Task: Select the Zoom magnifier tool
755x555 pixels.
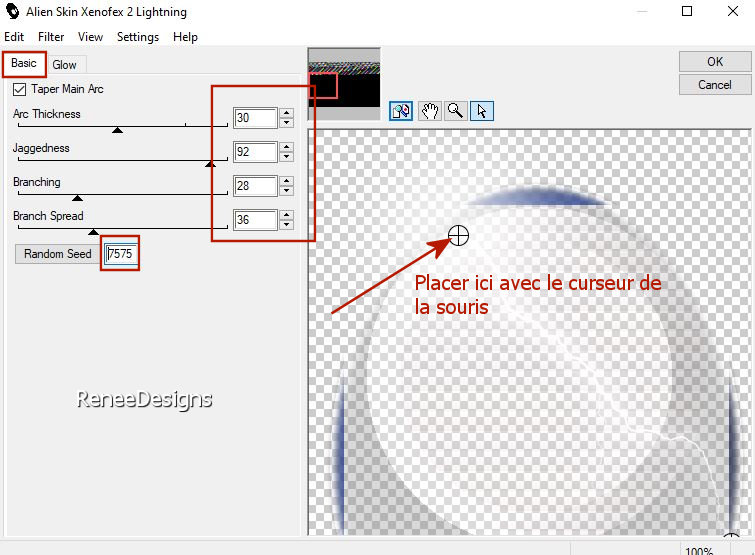Action: click(x=455, y=111)
